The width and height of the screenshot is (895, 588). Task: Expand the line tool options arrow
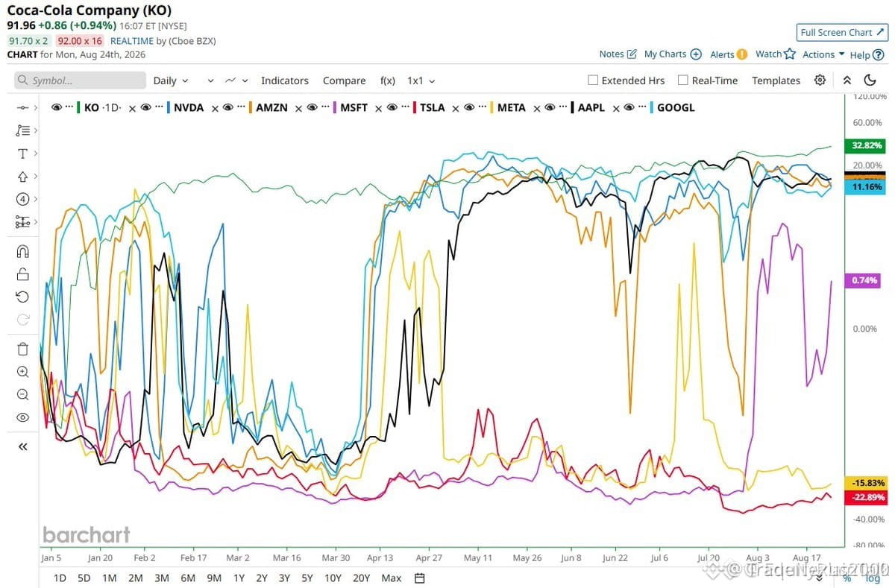click(35, 108)
